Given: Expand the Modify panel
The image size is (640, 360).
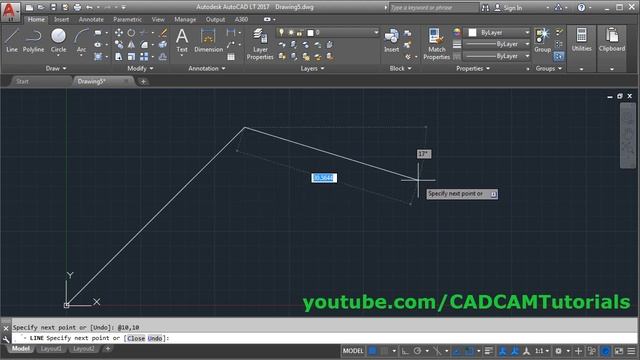Looking at the screenshot, I should 140,69.
